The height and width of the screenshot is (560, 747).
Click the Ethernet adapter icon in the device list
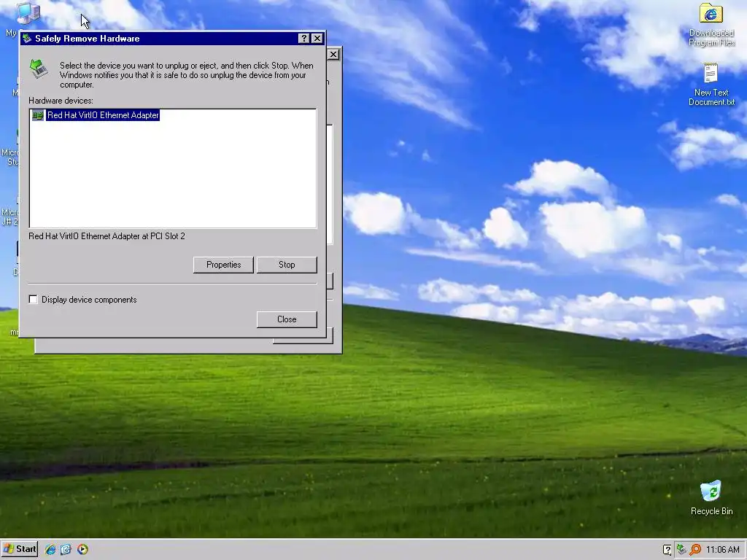pyautogui.click(x=38, y=115)
